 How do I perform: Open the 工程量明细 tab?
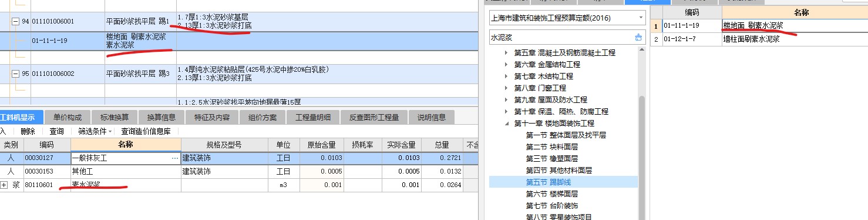[x=312, y=117]
